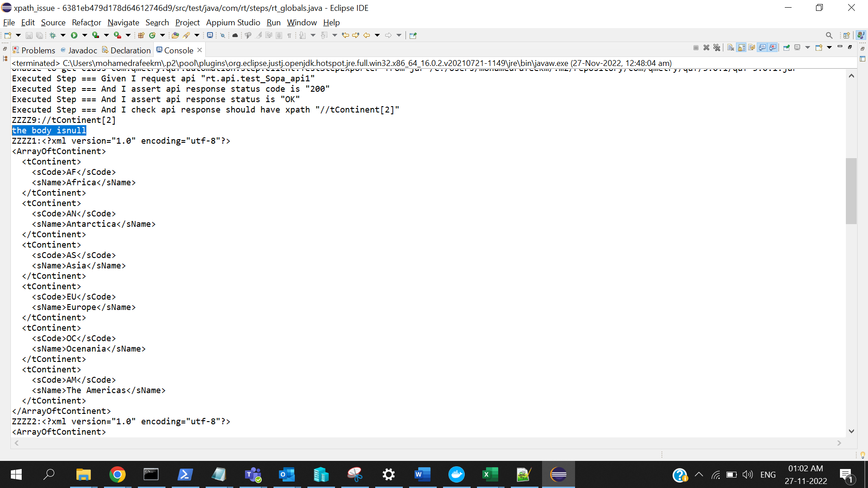Open the New file dropdown arrow
Viewport: 868px width, 488px height.
pos(18,35)
